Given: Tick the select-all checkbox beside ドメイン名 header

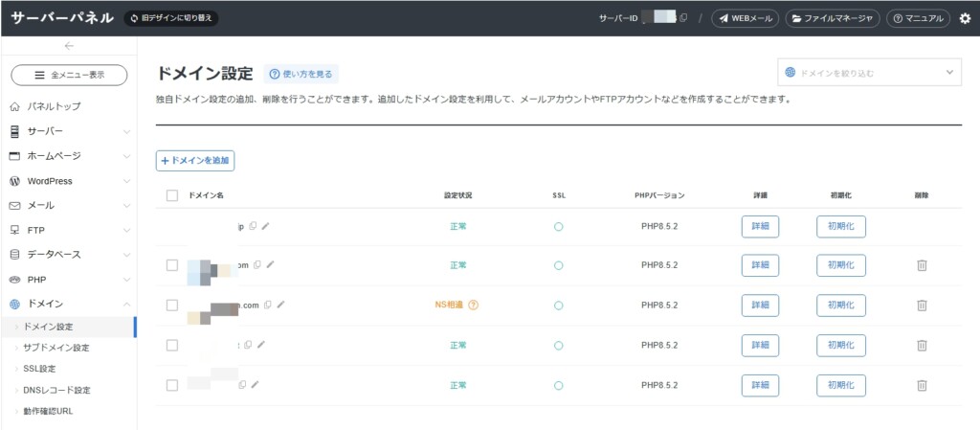Looking at the screenshot, I should point(172,195).
